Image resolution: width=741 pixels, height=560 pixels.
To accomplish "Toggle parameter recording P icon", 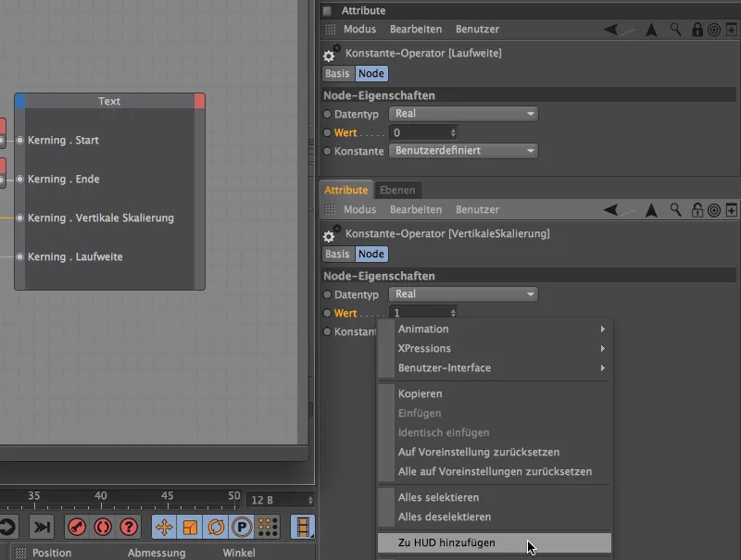I will [x=242, y=527].
